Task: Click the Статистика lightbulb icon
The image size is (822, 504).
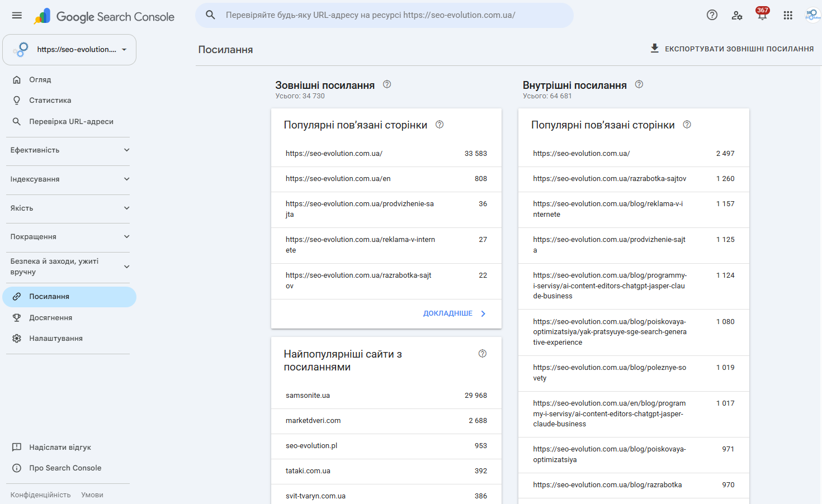Action: (x=17, y=101)
